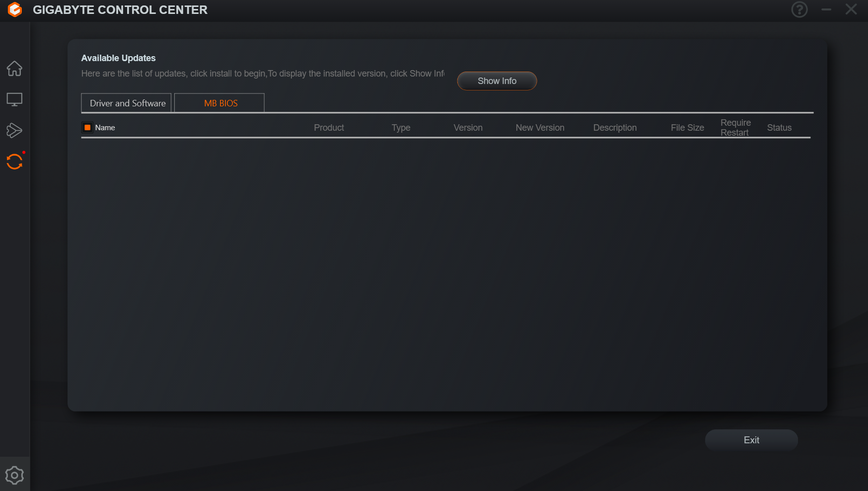Open Settings gear icon
This screenshot has height=491, width=868.
point(14,475)
